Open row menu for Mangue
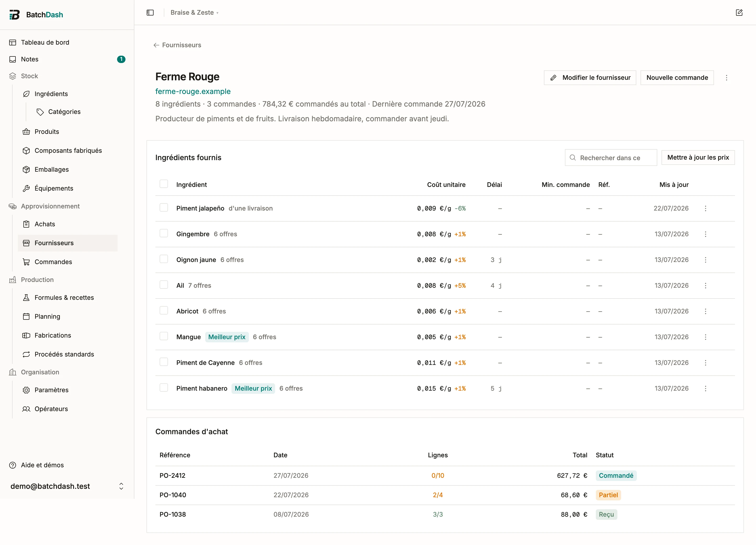Viewport: 756px width, 545px height. (x=705, y=337)
